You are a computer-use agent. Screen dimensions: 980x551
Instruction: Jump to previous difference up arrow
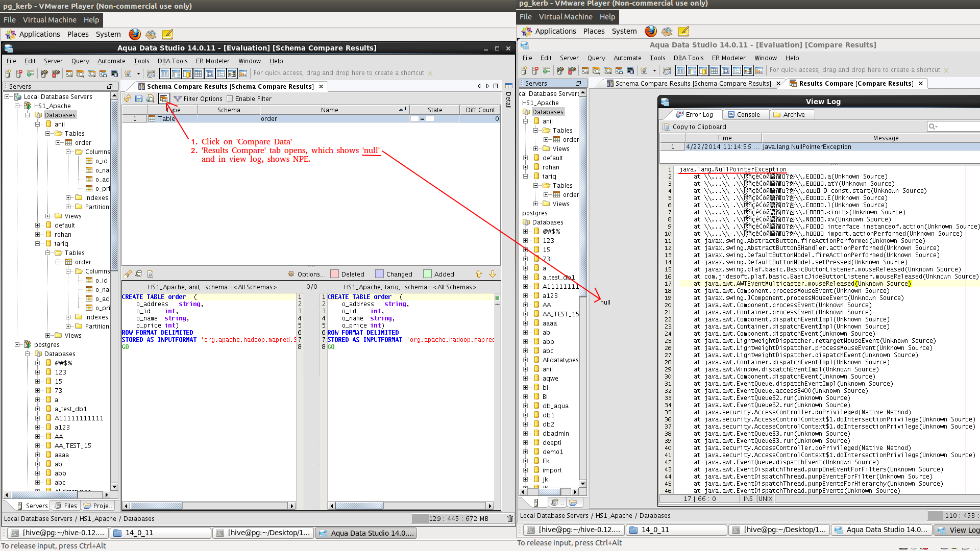coord(479,274)
